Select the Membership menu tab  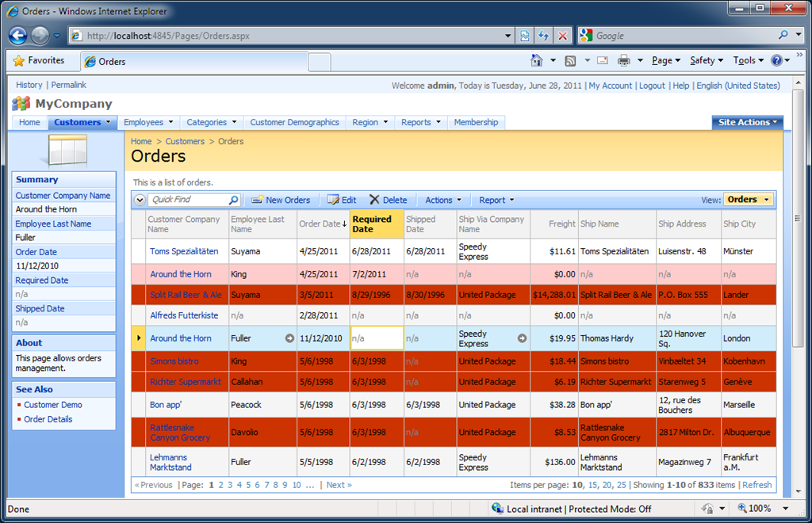(x=476, y=122)
